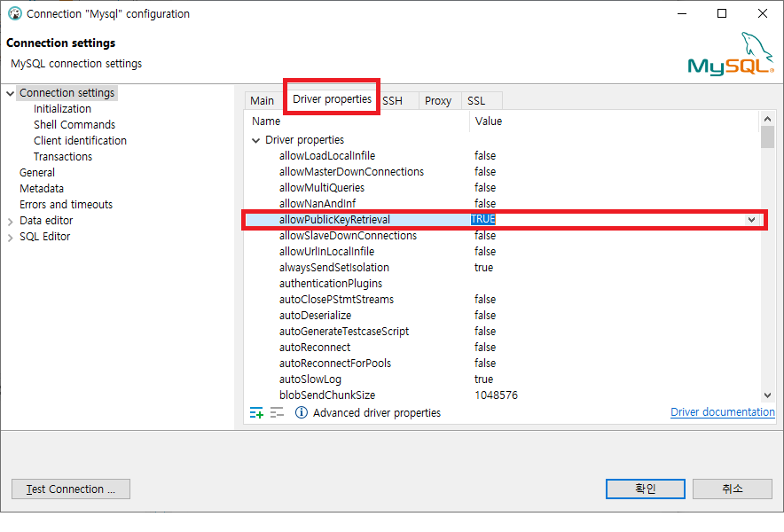784x532 pixels.
Task: Open the SSH tab
Action: (x=393, y=101)
